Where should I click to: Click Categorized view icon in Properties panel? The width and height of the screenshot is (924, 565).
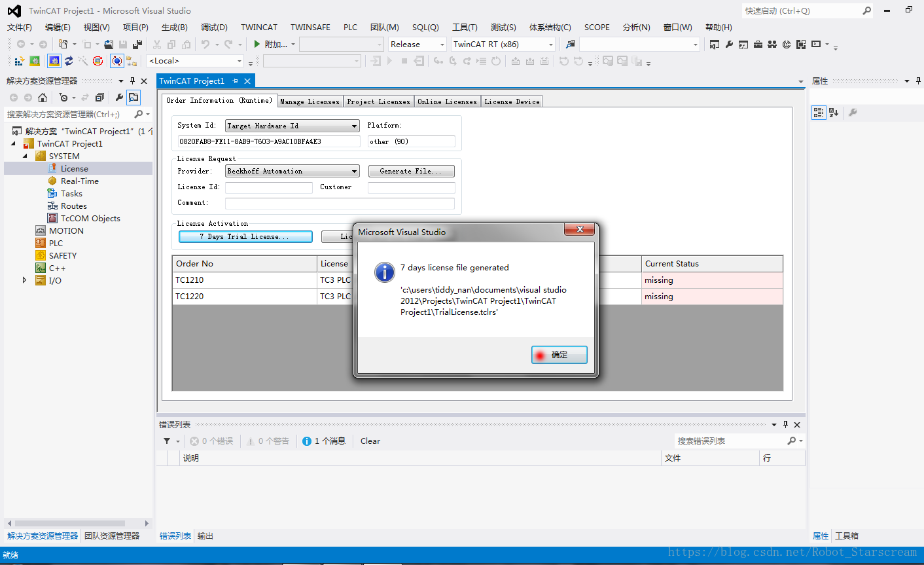[x=819, y=113]
